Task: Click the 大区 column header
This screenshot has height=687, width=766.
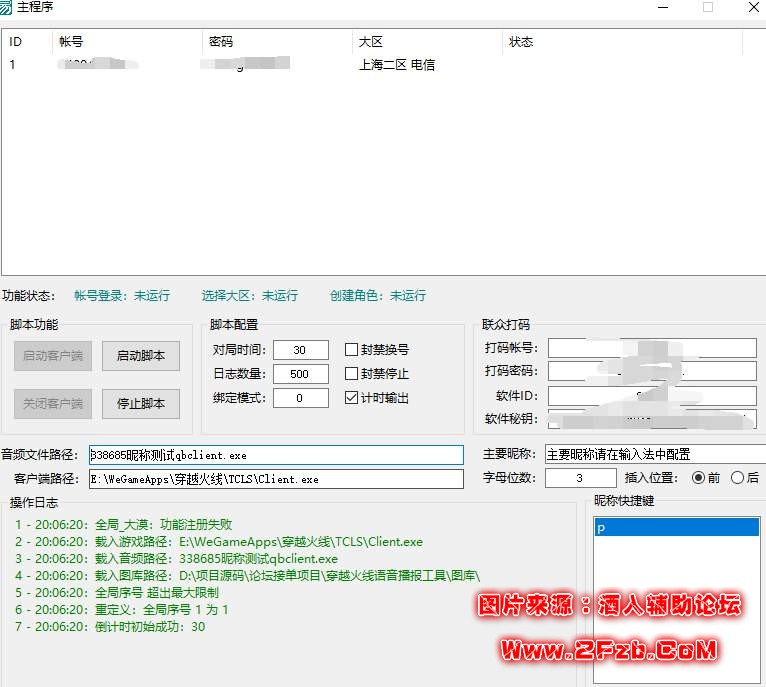Action: (427, 42)
